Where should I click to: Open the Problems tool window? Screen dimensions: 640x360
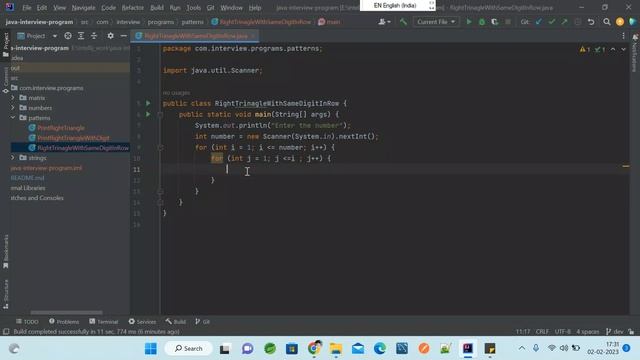(64, 322)
